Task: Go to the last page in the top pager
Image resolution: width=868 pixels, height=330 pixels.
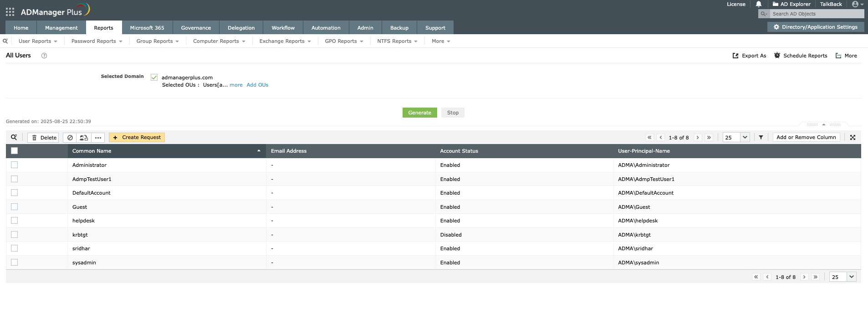Action: (709, 137)
